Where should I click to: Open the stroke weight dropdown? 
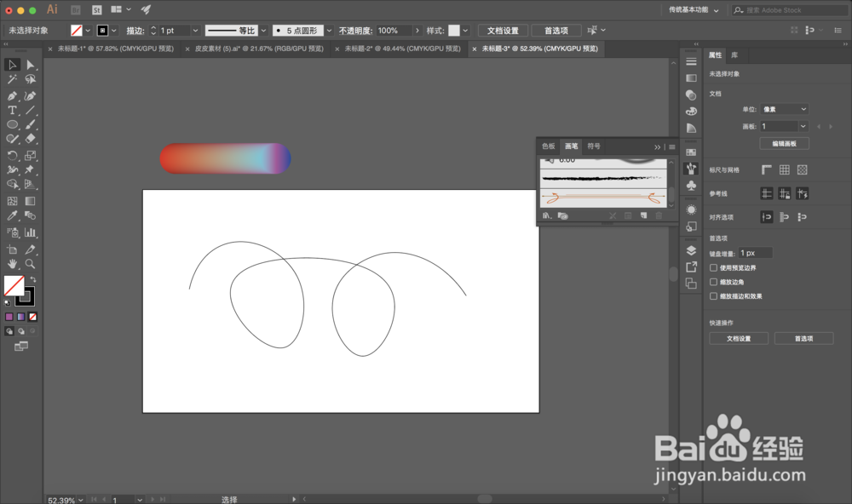pyautogui.click(x=195, y=31)
